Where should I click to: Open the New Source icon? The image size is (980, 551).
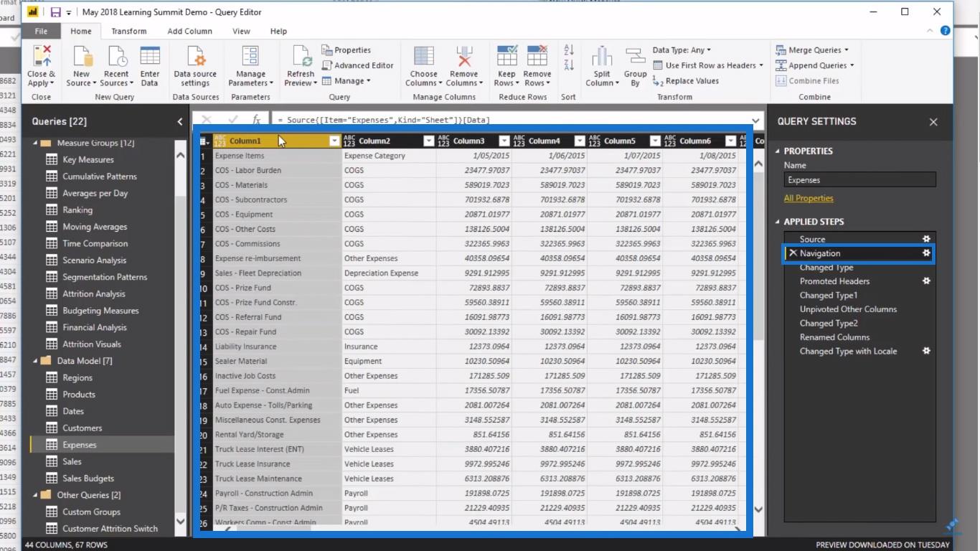82,57
